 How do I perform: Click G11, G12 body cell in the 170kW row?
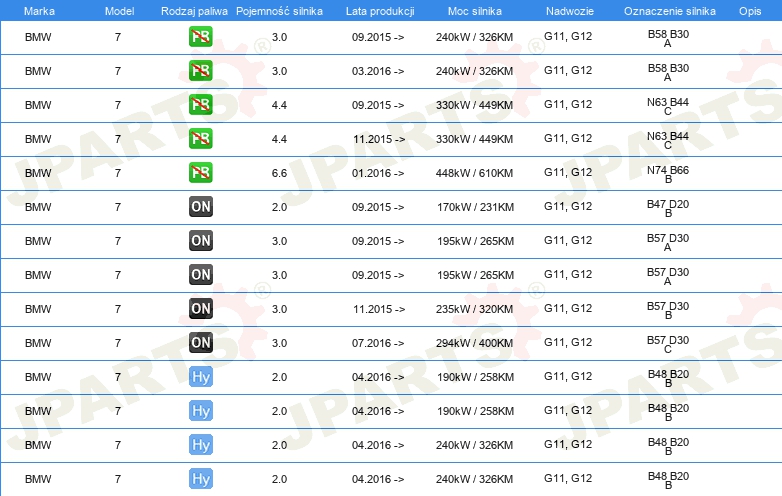568,206
